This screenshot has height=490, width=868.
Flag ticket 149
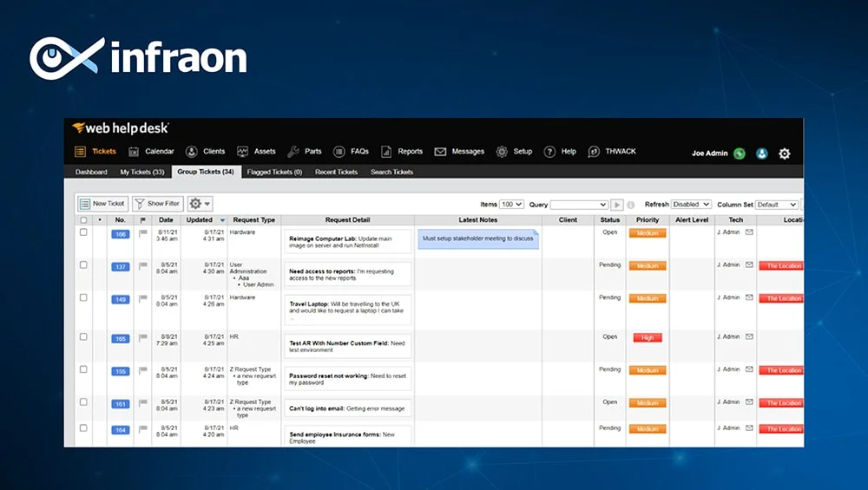(x=143, y=298)
